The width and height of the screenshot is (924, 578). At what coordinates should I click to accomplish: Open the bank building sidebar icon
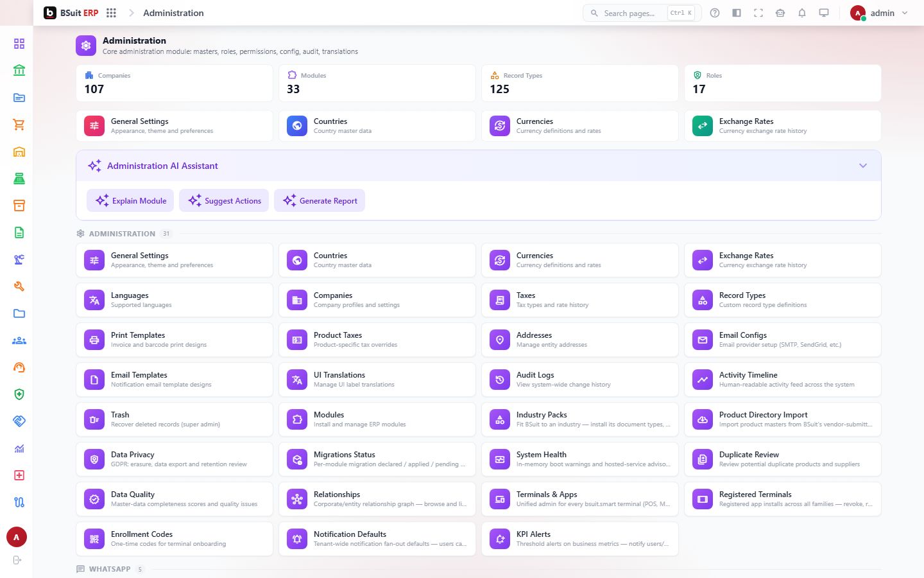pyautogui.click(x=19, y=71)
